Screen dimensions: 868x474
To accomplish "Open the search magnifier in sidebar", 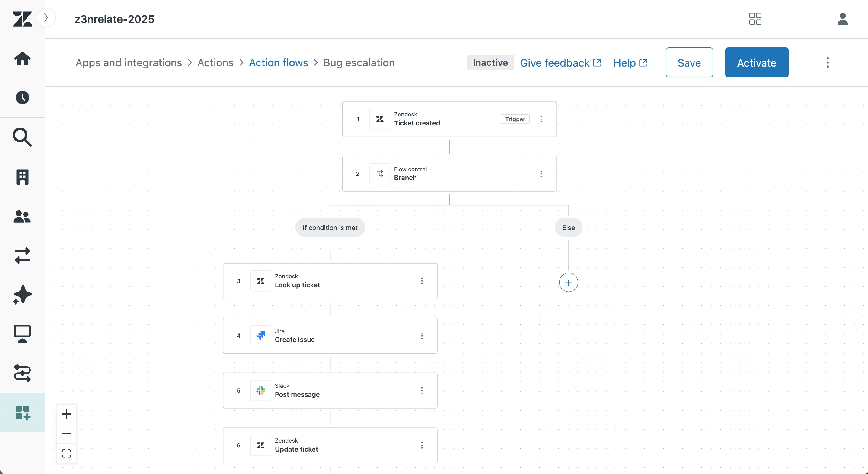I will (22, 137).
